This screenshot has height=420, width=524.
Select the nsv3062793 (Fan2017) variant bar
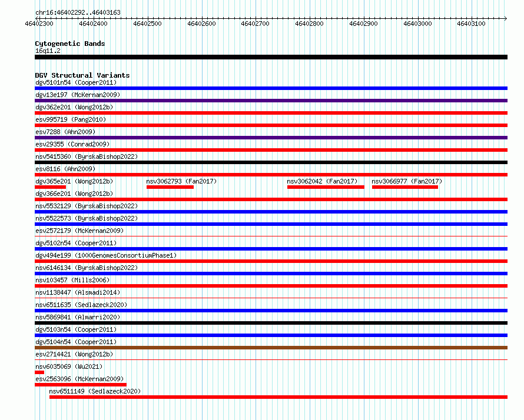point(170,187)
